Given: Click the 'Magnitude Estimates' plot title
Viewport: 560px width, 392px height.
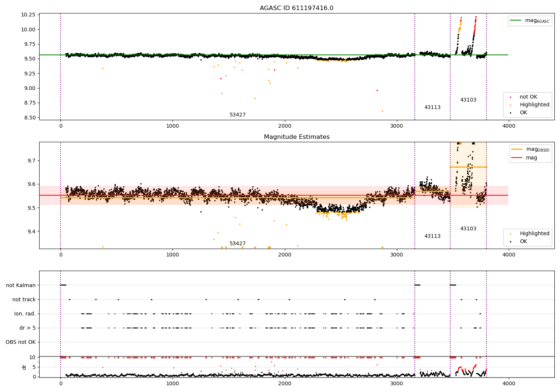Looking at the screenshot, I should point(296,137).
